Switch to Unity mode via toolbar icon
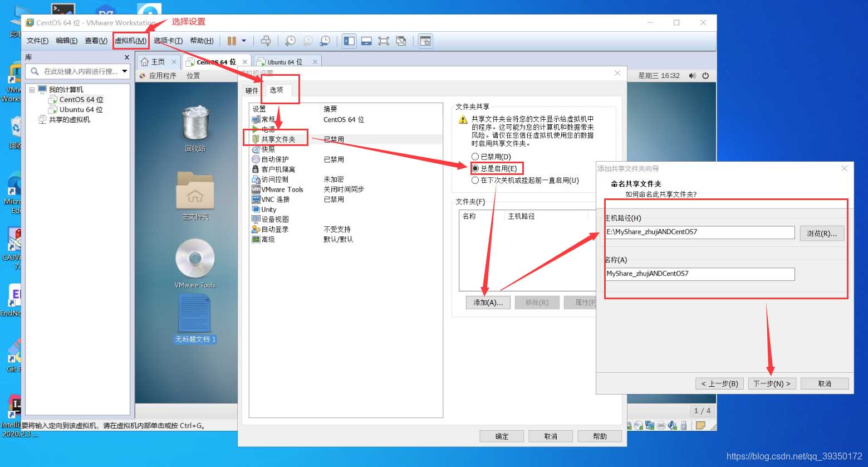Image resolution: width=868 pixels, height=467 pixels. pos(401,41)
